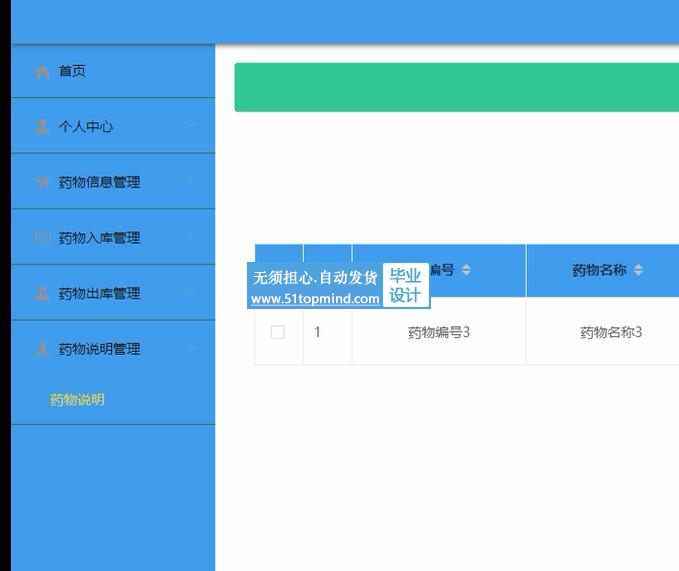Collapse the 药物说明管理 chevron
This screenshot has width=679, height=571.
point(190,346)
